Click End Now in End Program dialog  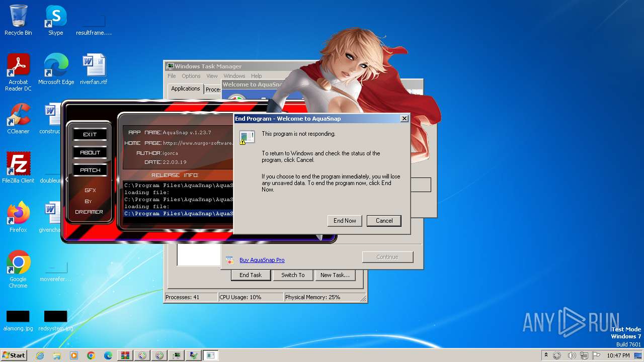[345, 221]
